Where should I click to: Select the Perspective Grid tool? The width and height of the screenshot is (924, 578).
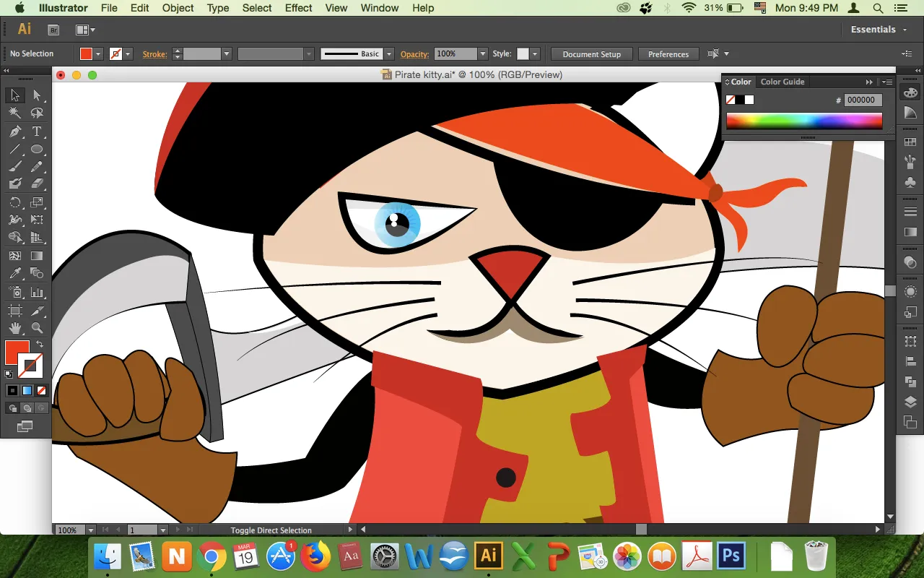coord(38,238)
